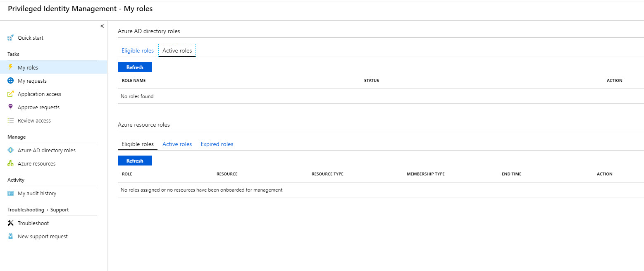Click the My audit history log icon
The width and height of the screenshot is (644, 271).
[11, 193]
